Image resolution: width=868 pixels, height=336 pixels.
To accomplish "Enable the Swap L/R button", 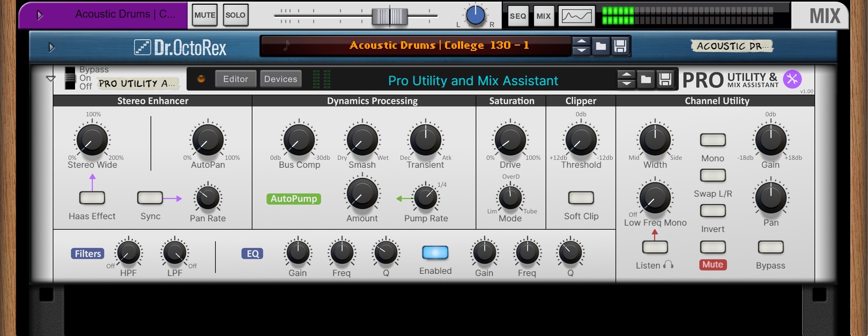I will (x=713, y=175).
